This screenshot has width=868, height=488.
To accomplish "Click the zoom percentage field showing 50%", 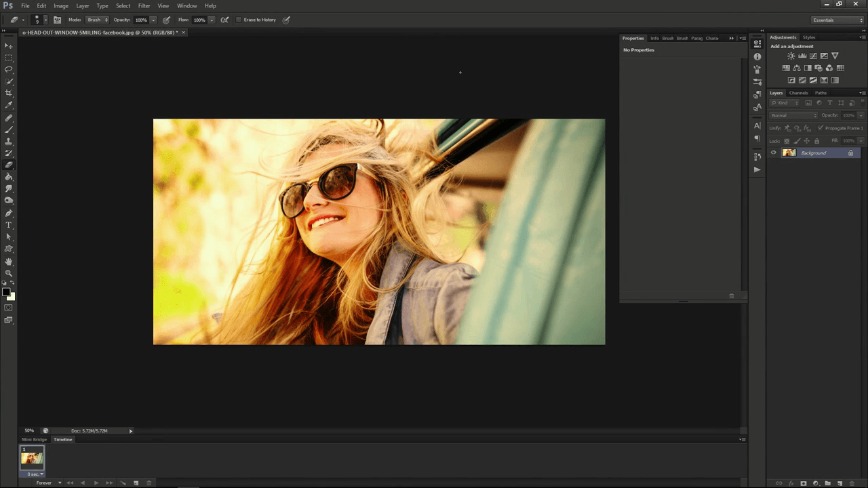I will click(29, 431).
